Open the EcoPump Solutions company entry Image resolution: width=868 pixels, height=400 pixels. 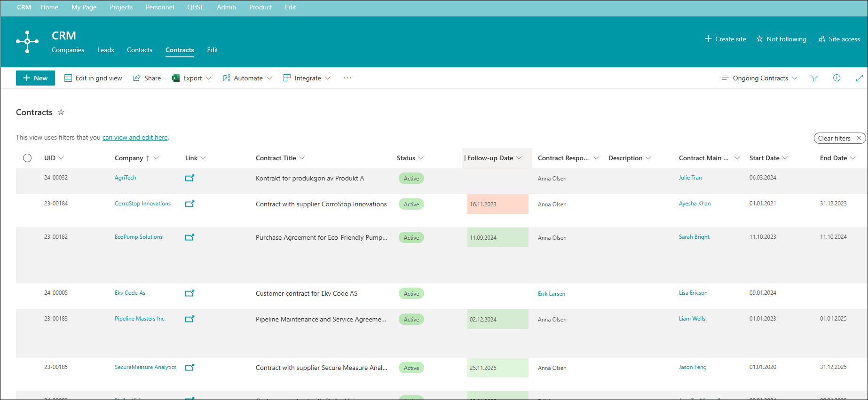click(x=139, y=237)
